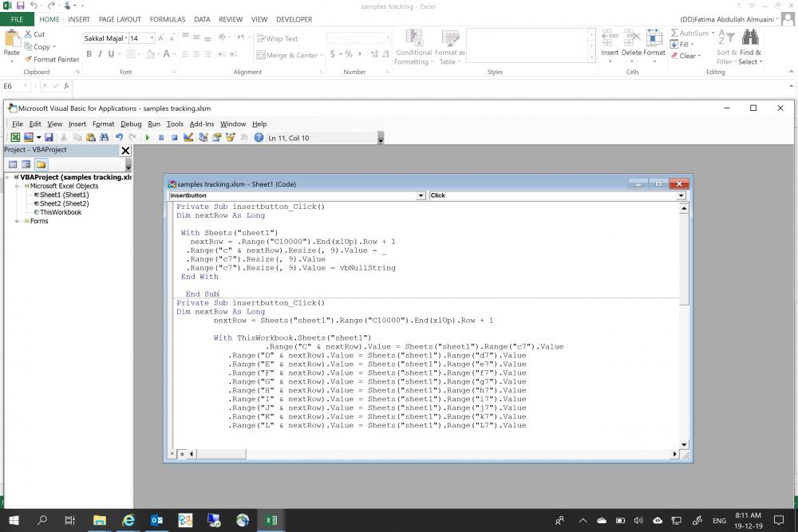Toggle Folders view in Project panel
Viewport: 798px width, 532px height.
tap(41, 164)
